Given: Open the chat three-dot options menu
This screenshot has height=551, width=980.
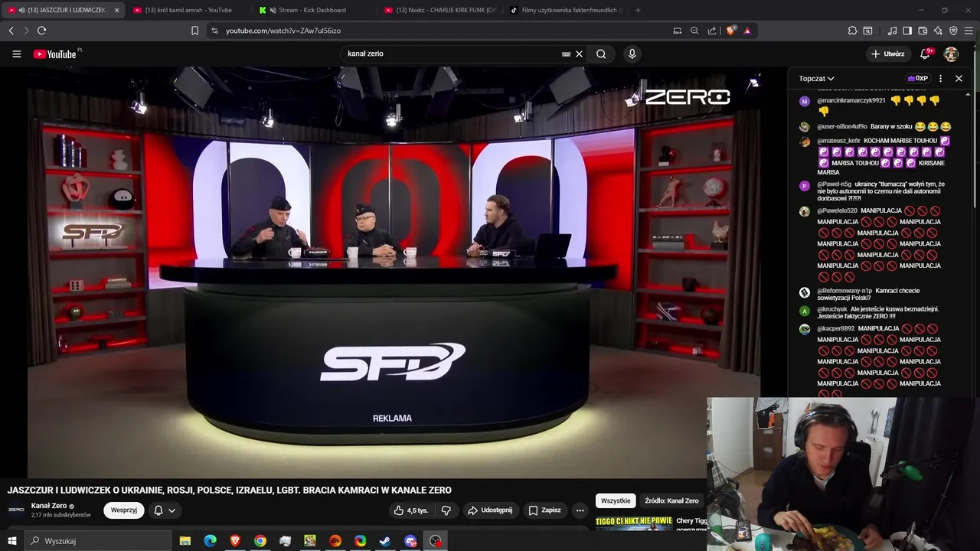Looking at the screenshot, I should (x=940, y=78).
